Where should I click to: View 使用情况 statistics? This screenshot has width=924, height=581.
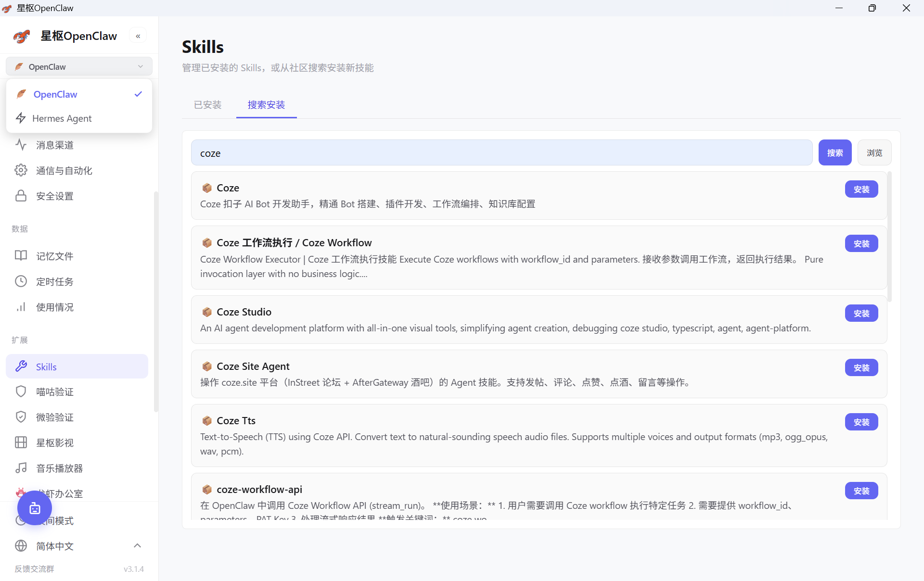[x=77, y=307]
